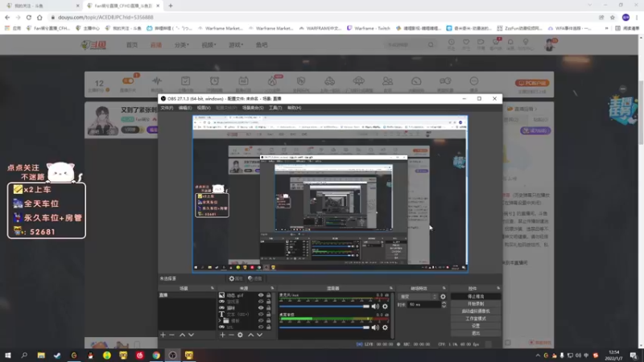Click 停止推流 to stop streaming
Image resolution: width=644 pixels, height=362 pixels.
[476, 296]
